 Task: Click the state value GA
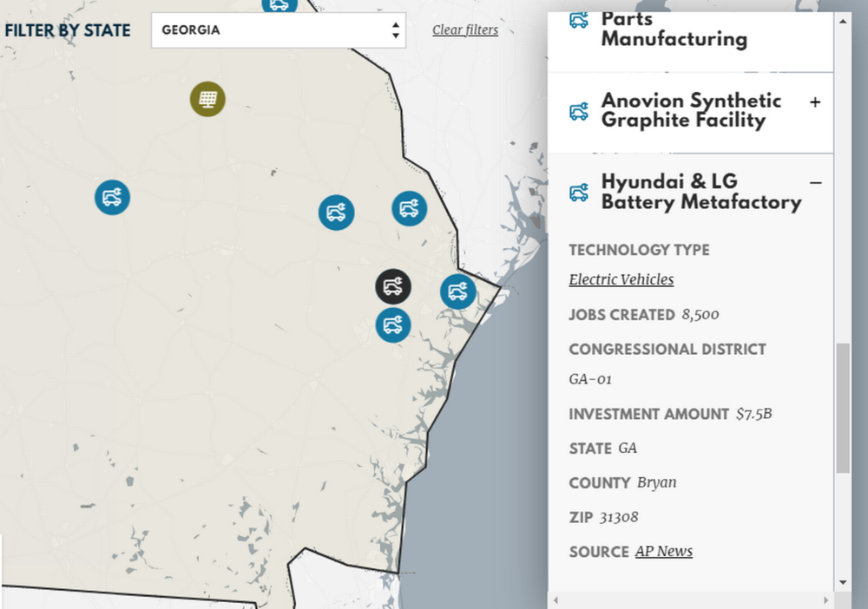[628, 448]
